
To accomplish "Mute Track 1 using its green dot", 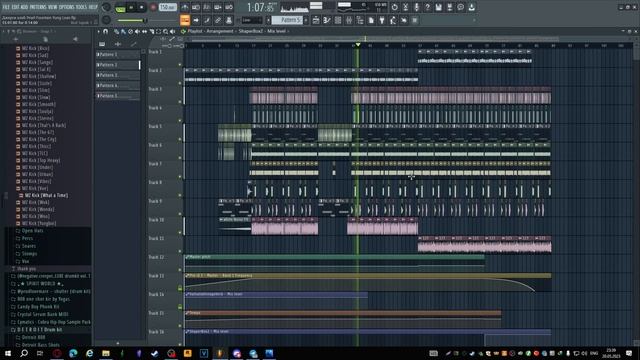I will (x=180, y=64).
